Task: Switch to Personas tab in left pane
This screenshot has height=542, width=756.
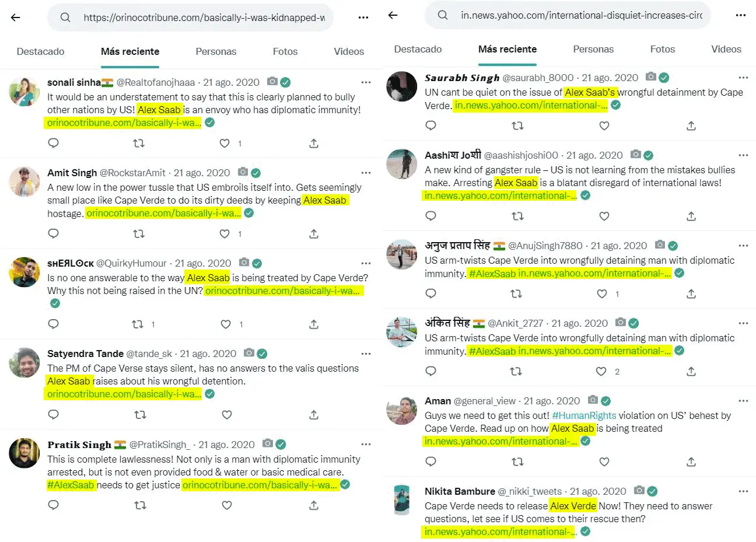Action: click(216, 51)
